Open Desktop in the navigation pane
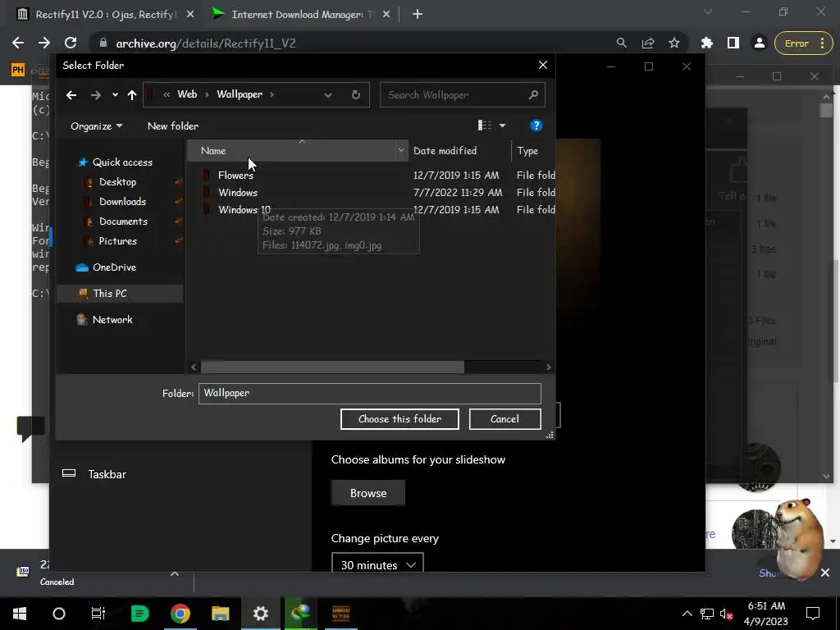This screenshot has height=630, width=840. pos(117,182)
